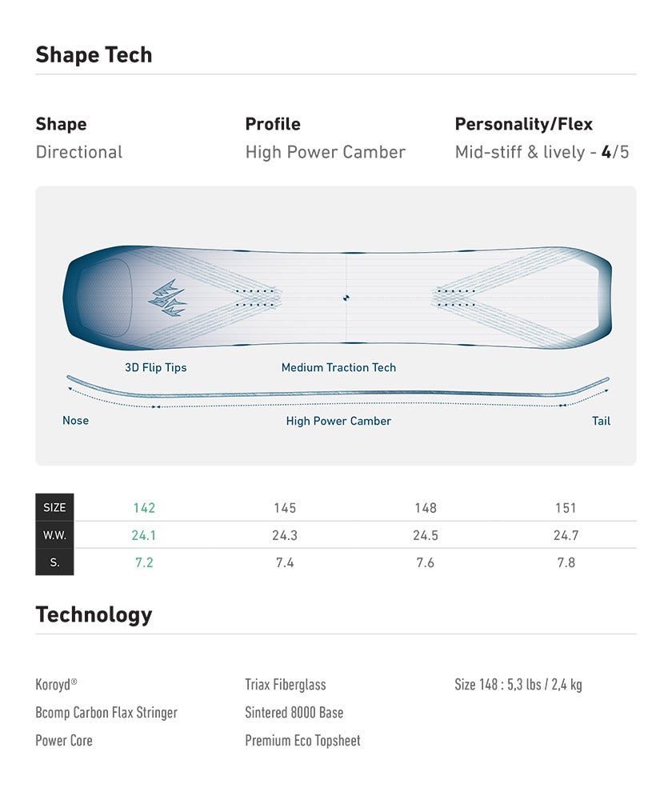The height and width of the screenshot is (800, 672).
Task: Click the snowboard top-view illustration
Action: (x=337, y=298)
